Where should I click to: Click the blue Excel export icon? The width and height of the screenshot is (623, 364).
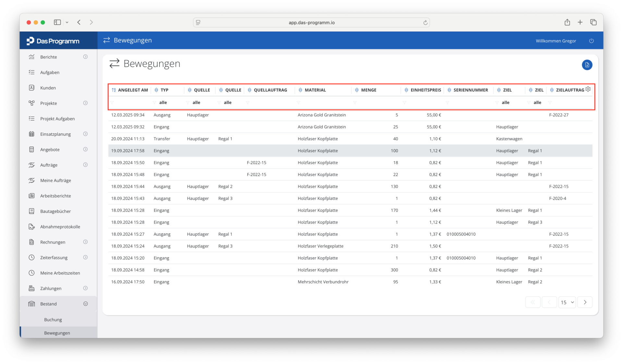click(x=587, y=65)
